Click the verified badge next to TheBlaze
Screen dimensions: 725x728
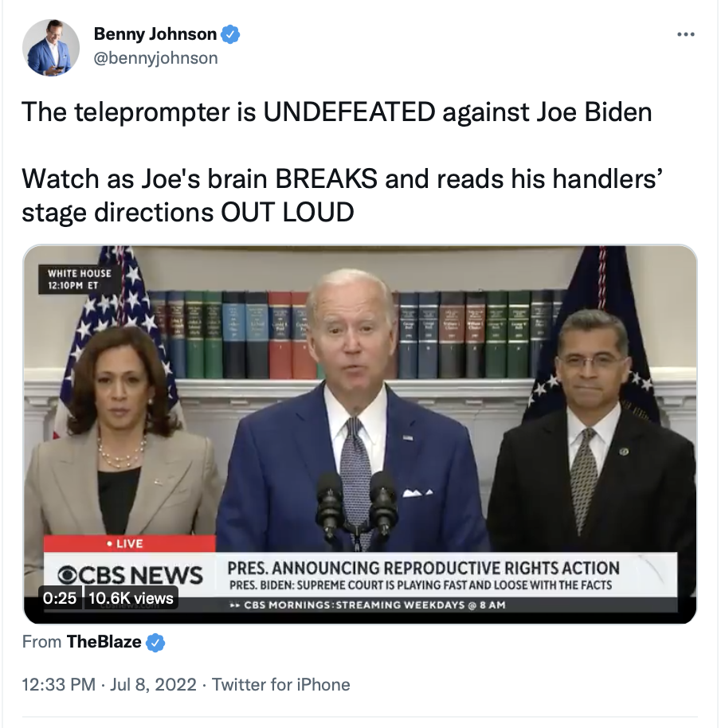coord(155,643)
